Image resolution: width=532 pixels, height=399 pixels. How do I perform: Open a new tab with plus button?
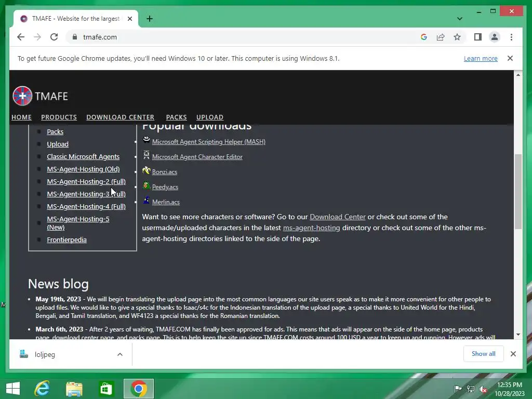[150, 19]
